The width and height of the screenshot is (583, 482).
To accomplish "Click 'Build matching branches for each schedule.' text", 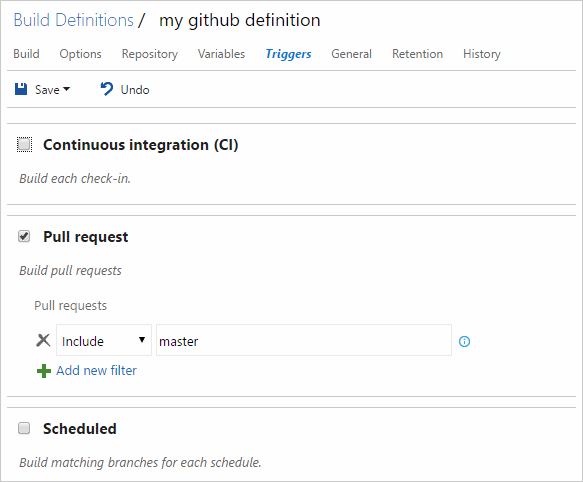I will pos(140,463).
